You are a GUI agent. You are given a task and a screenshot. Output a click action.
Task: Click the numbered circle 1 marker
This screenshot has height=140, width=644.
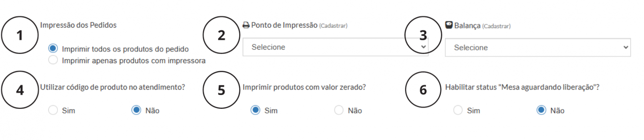coord(20,35)
